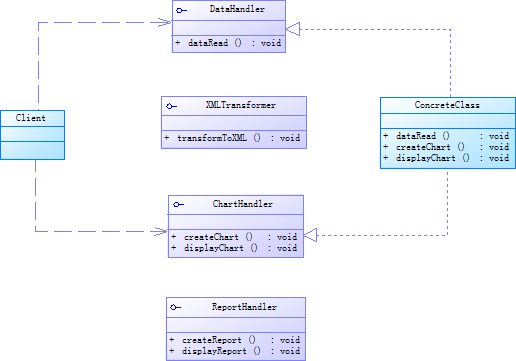The width and height of the screenshot is (516, 361).
Task: Click the XMLTransformer interface lollipop icon
Action: click(x=171, y=106)
